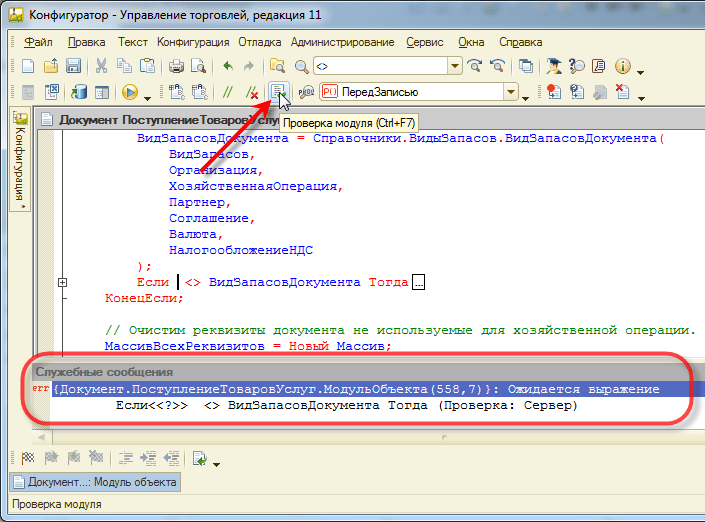Open the Отладка menu
The width and height of the screenshot is (705, 522).
pyautogui.click(x=259, y=42)
